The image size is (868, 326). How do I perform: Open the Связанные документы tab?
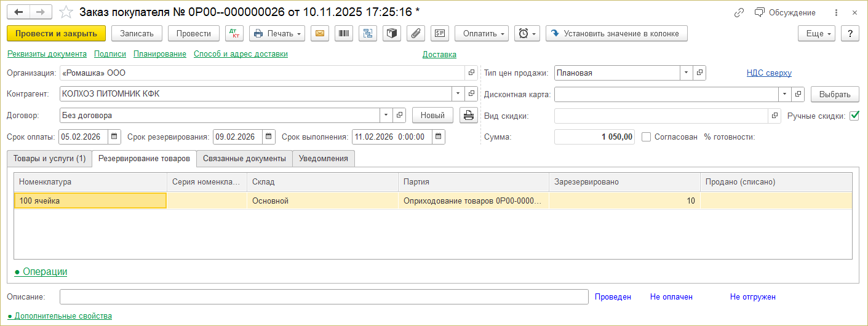[x=244, y=158]
